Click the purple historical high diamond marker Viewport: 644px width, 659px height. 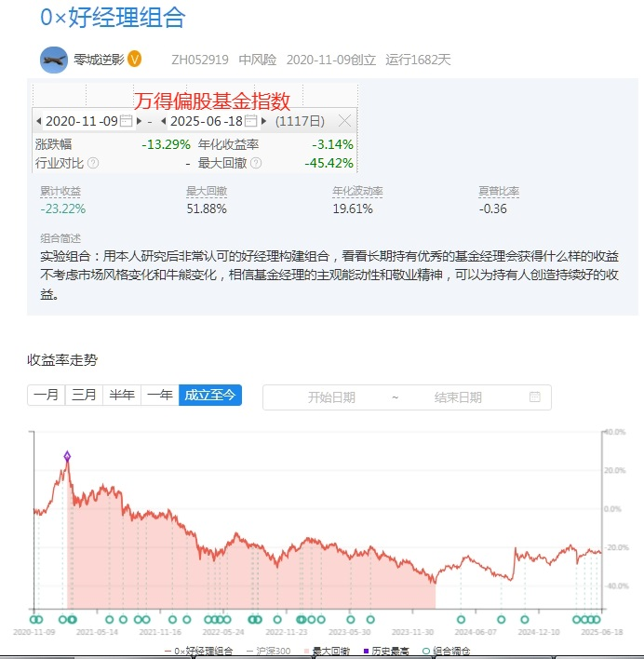pos(67,456)
